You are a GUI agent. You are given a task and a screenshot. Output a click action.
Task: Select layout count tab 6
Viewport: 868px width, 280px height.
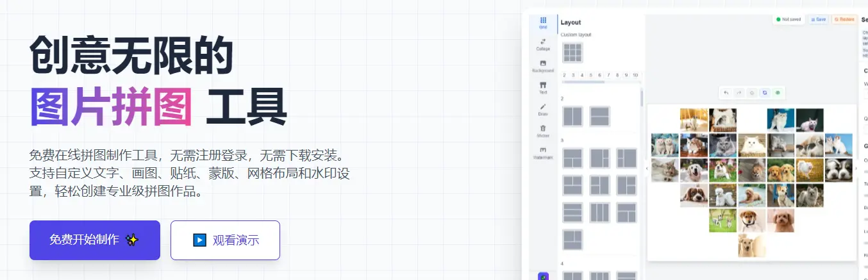coord(599,75)
